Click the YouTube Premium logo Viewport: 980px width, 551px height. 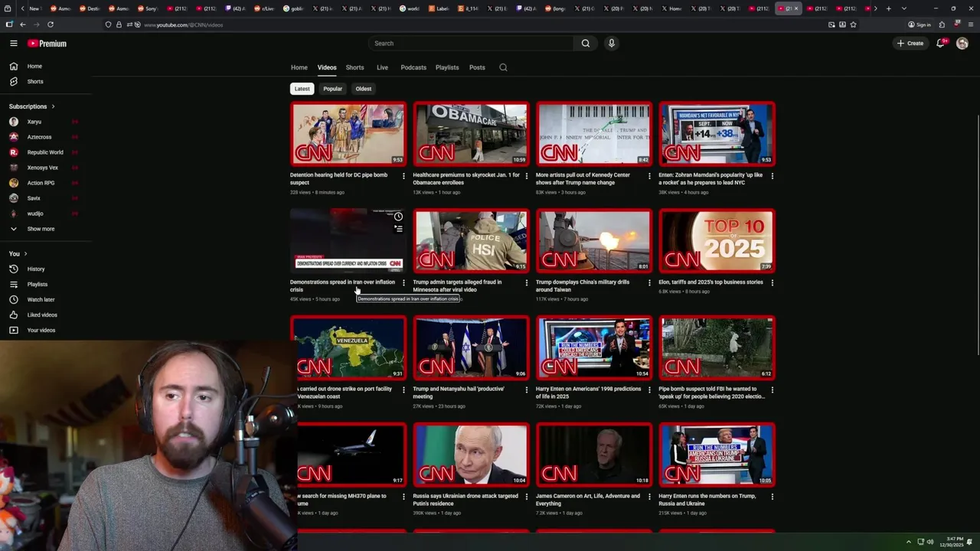click(x=47, y=44)
